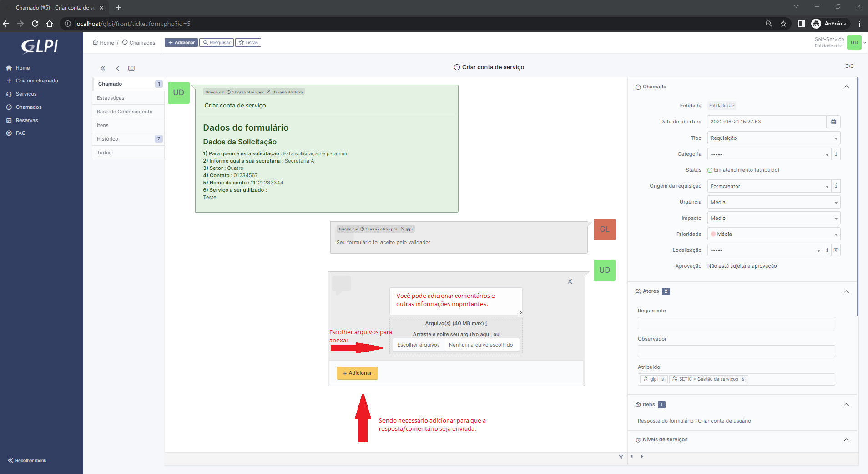This screenshot has width=868, height=474.
Task: Open the Urgência dropdown
Action: 773,202
